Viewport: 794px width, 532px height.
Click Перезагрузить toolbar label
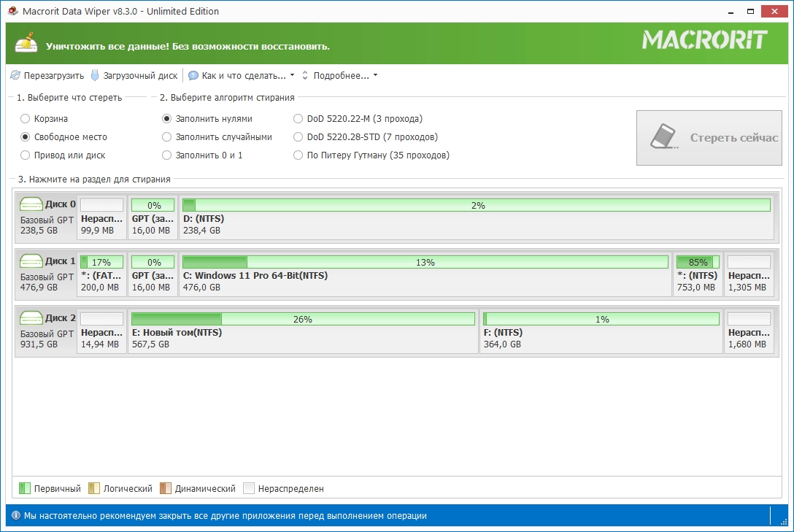click(x=54, y=76)
